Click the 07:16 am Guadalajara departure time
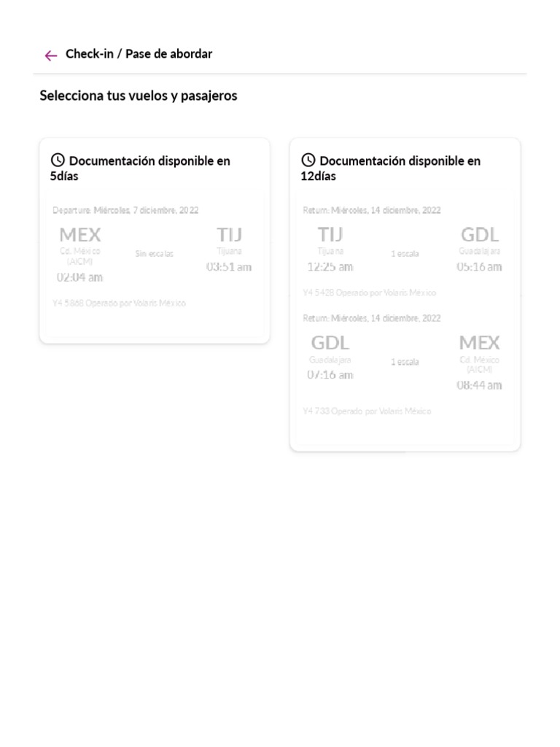This screenshot has height=747, width=560. [x=330, y=375]
